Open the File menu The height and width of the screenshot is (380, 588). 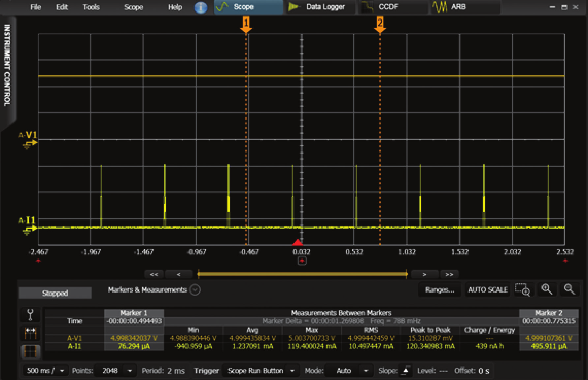click(x=36, y=7)
